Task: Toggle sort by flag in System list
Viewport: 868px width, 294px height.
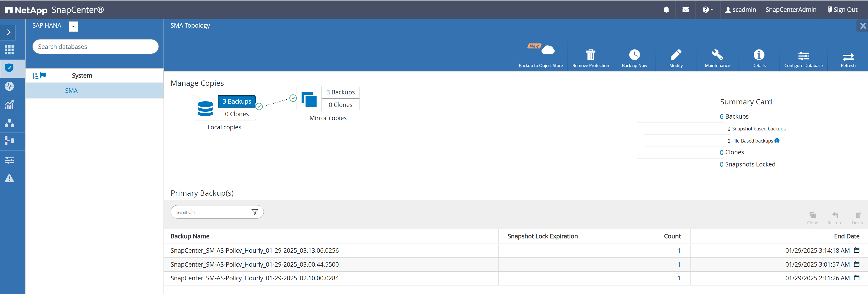Action: 43,75
